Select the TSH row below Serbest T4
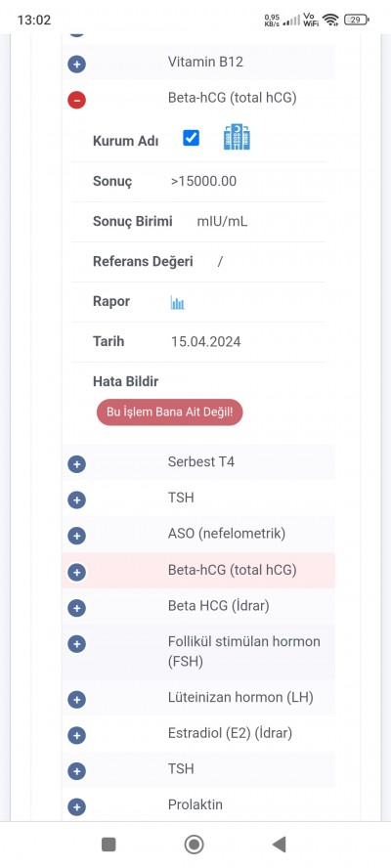 198,499
